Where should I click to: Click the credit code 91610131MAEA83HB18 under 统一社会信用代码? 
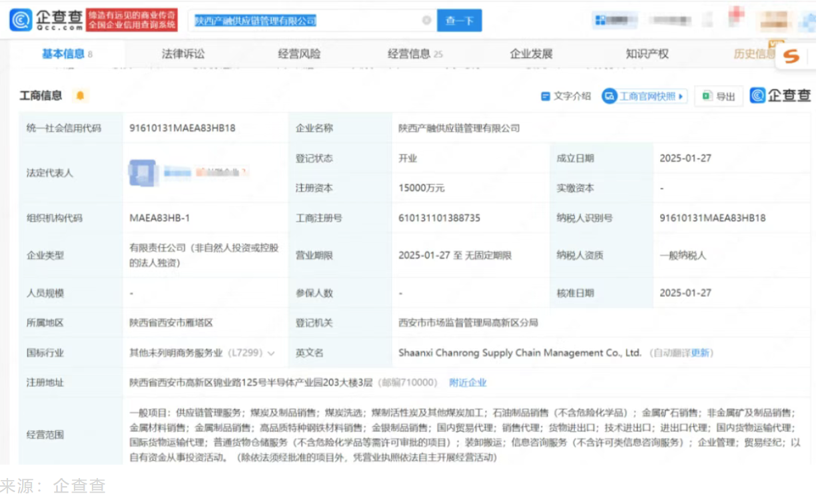click(183, 128)
